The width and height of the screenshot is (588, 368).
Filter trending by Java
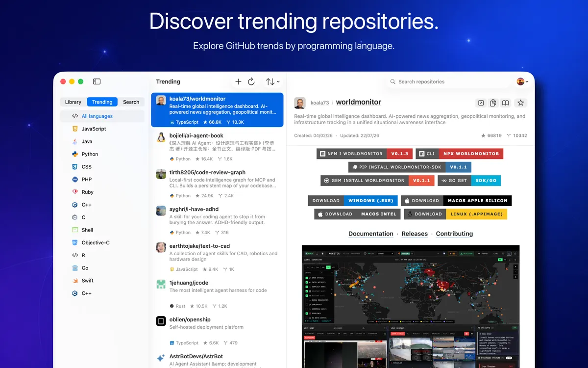[x=102, y=141]
